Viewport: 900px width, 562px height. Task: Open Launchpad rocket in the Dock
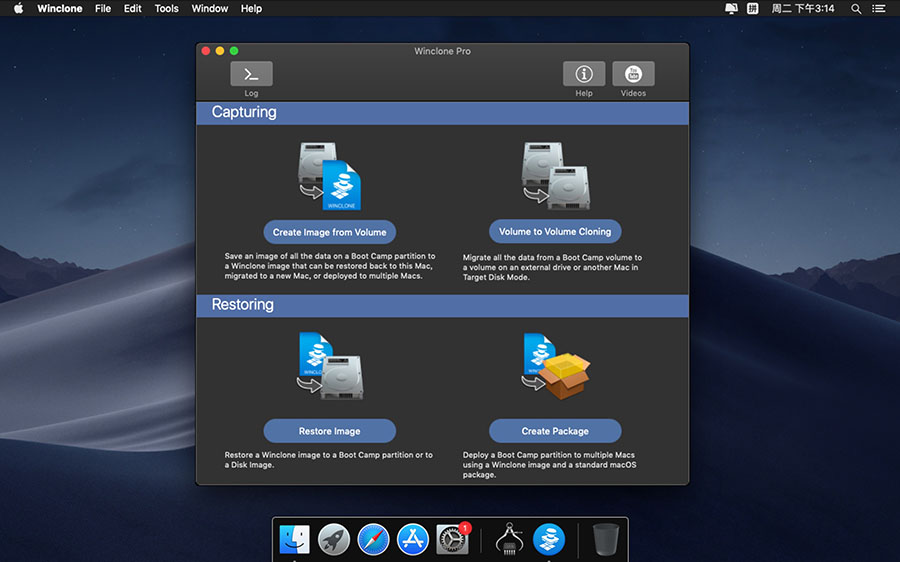333,540
